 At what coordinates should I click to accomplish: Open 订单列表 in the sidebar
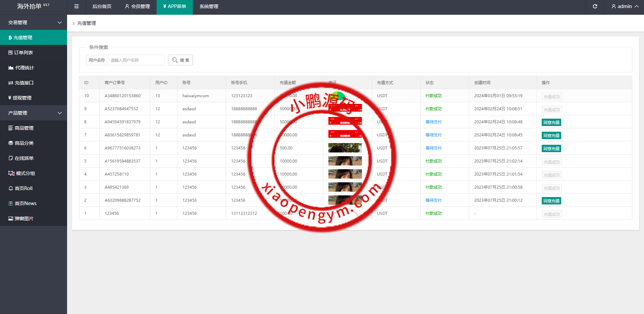23,53
